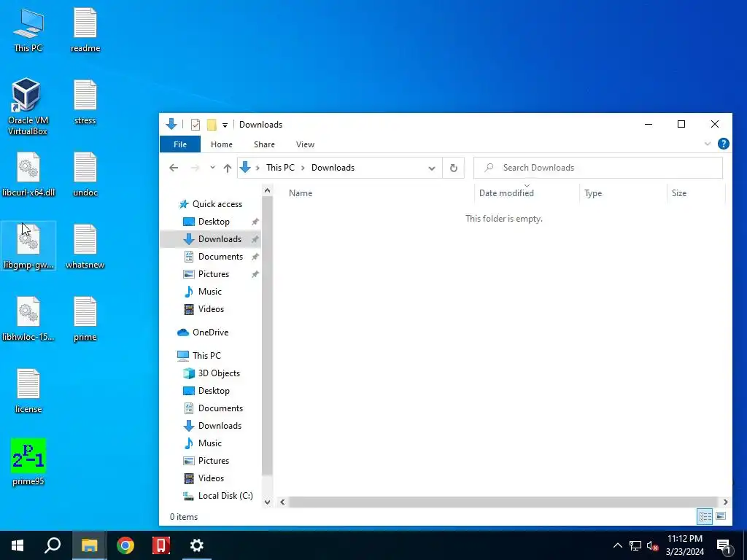Open Settings gear on taskbar
This screenshot has height=560, width=747.
[197, 545]
